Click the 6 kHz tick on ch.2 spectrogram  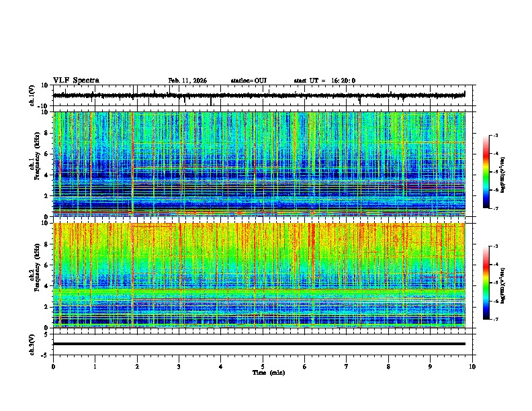click(47, 265)
